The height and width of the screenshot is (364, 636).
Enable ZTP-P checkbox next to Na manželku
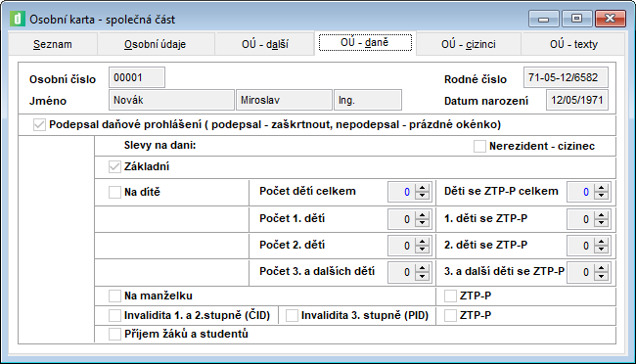(x=450, y=296)
